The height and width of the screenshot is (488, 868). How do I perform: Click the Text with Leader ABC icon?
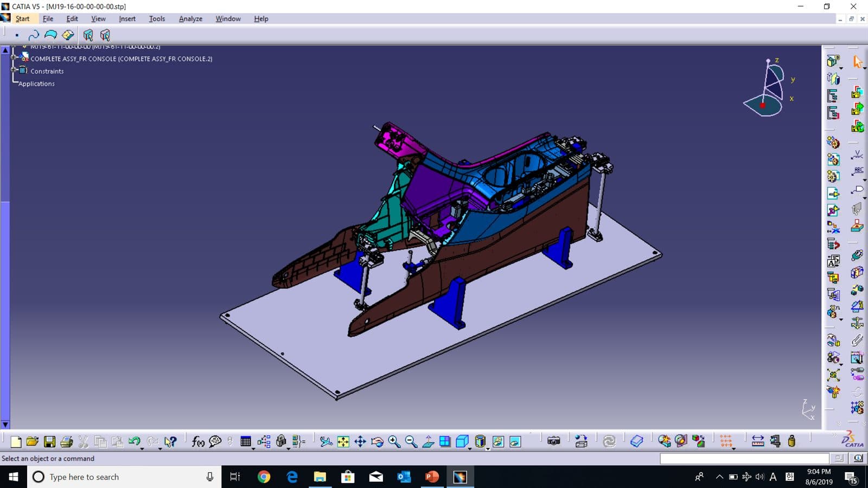(858, 172)
